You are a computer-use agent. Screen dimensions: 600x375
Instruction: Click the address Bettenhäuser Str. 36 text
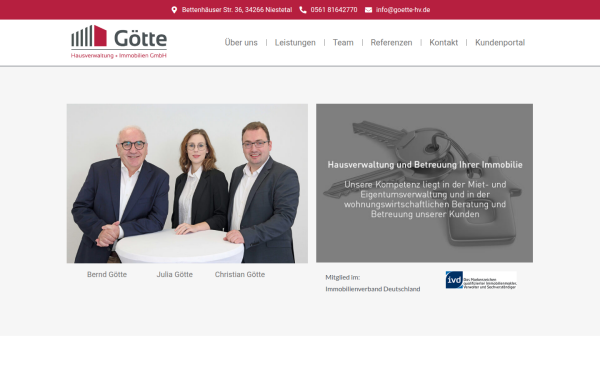coord(237,10)
